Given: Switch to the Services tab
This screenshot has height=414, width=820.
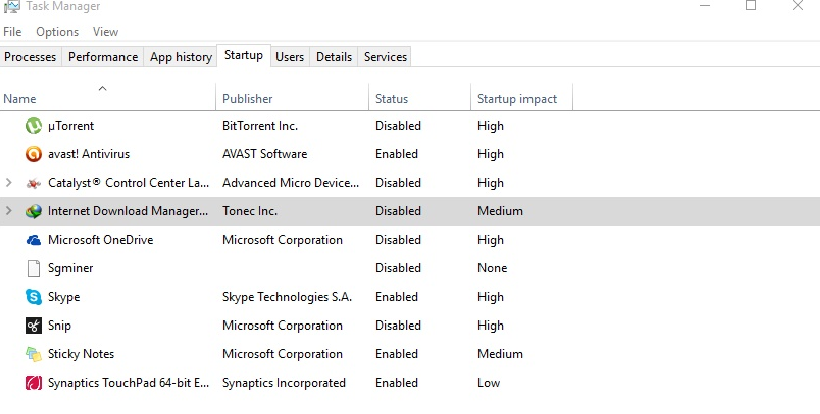Looking at the screenshot, I should pos(385,57).
